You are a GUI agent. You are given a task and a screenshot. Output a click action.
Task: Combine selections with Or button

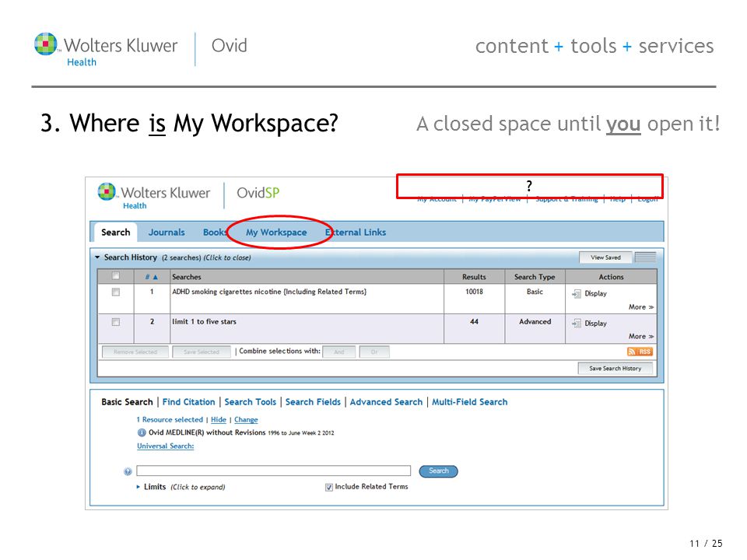click(374, 352)
